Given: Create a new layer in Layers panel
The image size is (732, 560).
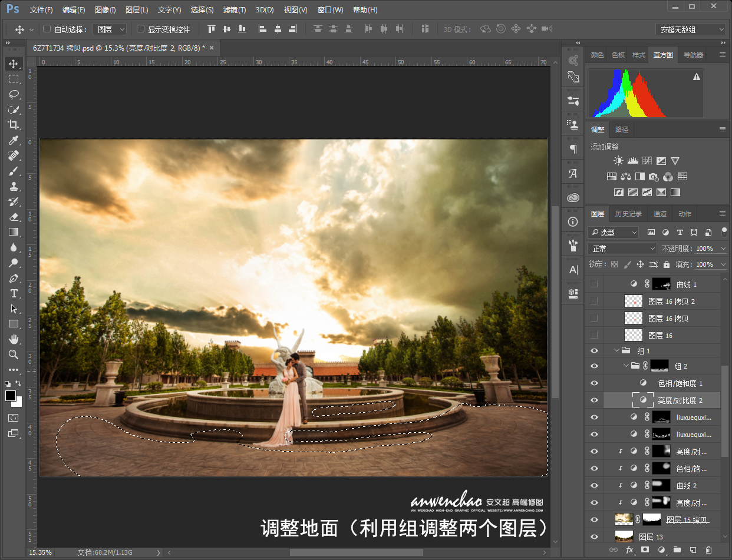Looking at the screenshot, I should pos(693,550).
